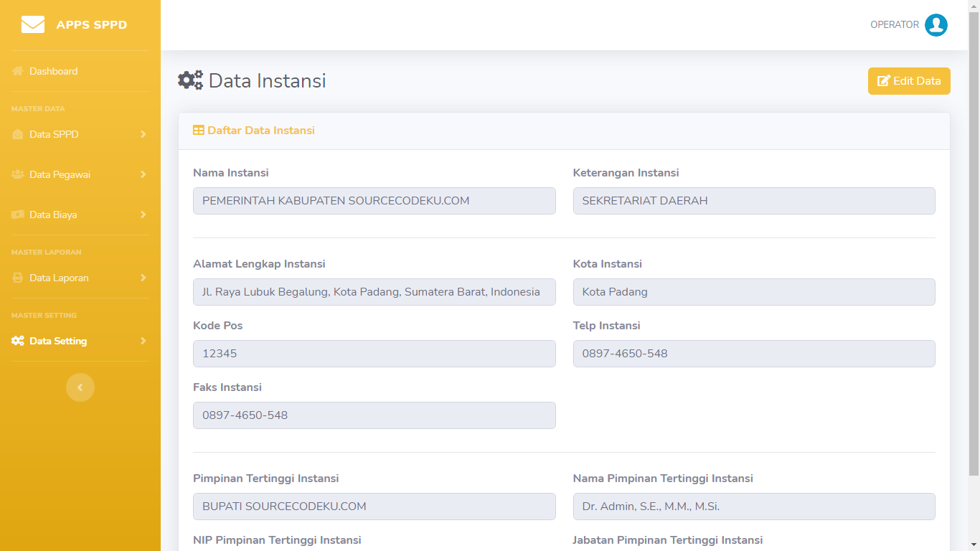Image resolution: width=980 pixels, height=551 pixels.
Task: Click the Edit Data button
Action: click(x=909, y=81)
